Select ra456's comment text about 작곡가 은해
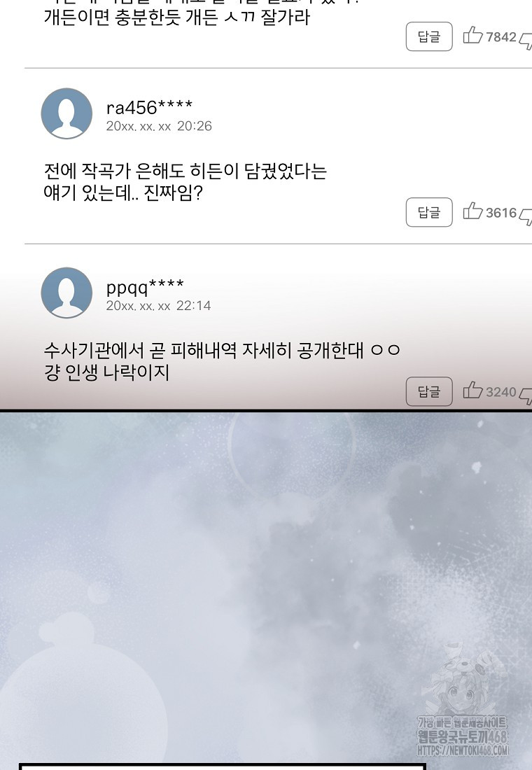This screenshot has height=770, width=532. (185, 182)
